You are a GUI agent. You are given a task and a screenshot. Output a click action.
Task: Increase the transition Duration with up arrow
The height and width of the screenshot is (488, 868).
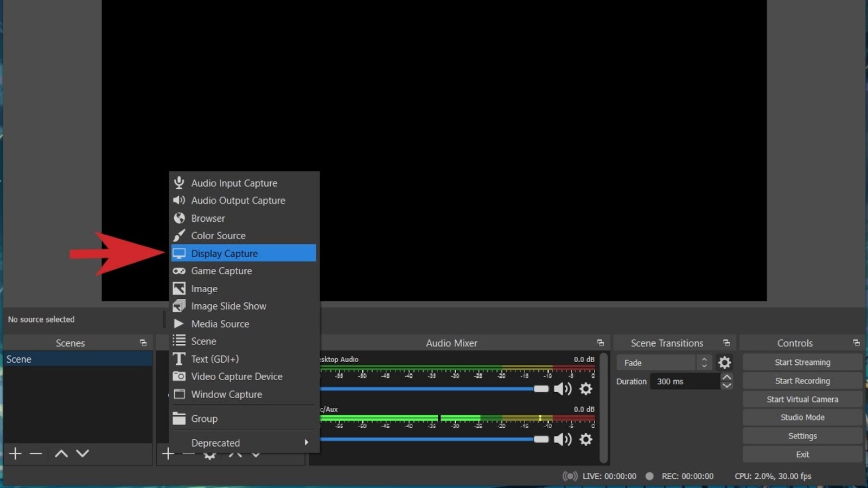coord(727,377)
